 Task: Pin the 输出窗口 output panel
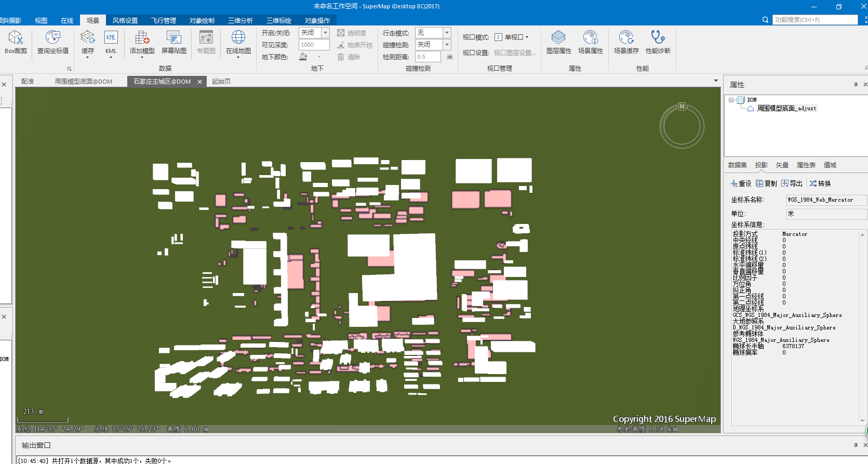point(856,445)
